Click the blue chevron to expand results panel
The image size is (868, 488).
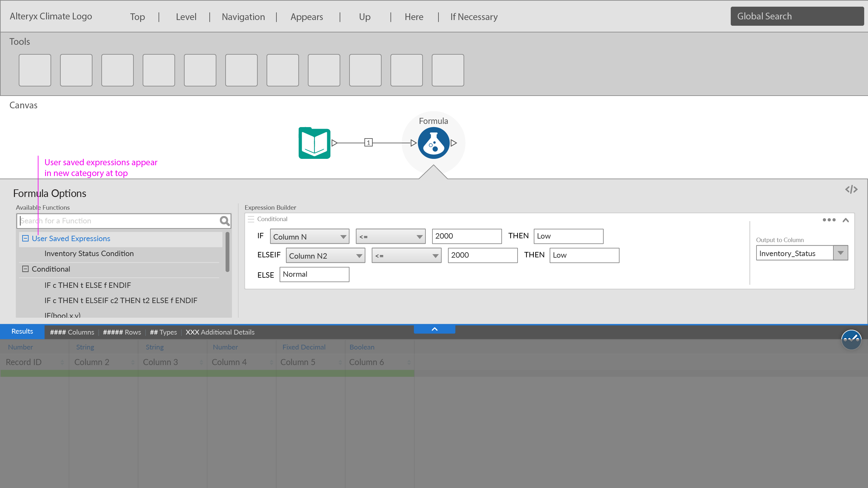(434, 329)
